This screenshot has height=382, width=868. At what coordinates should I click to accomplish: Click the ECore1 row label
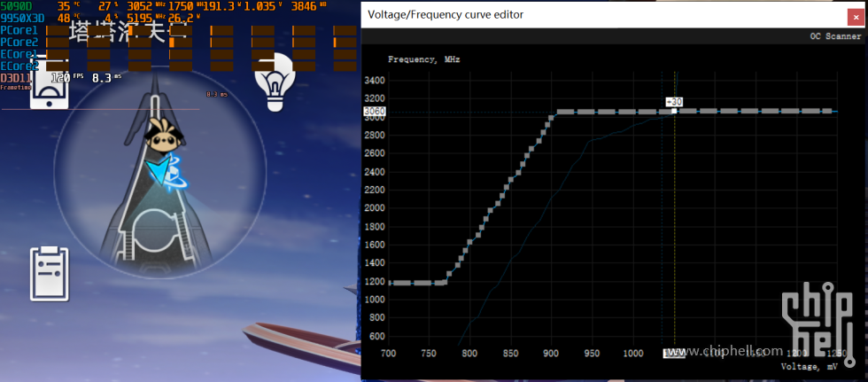coord(19,54)
